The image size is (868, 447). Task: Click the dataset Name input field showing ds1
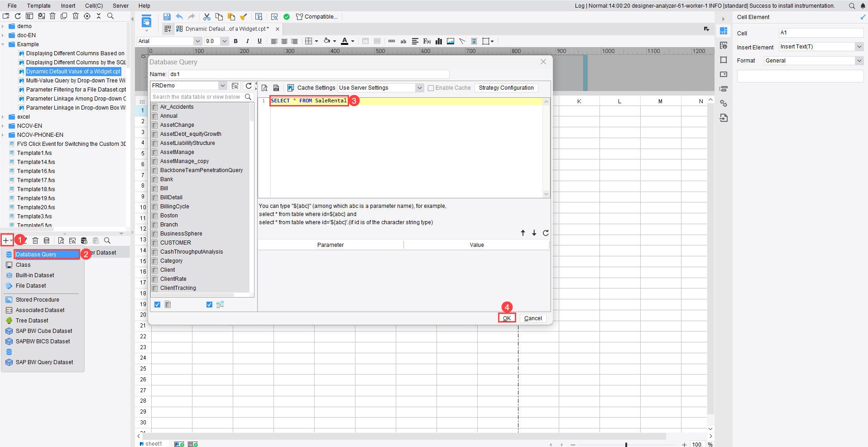pyautogui.click(x=309, y=74)
